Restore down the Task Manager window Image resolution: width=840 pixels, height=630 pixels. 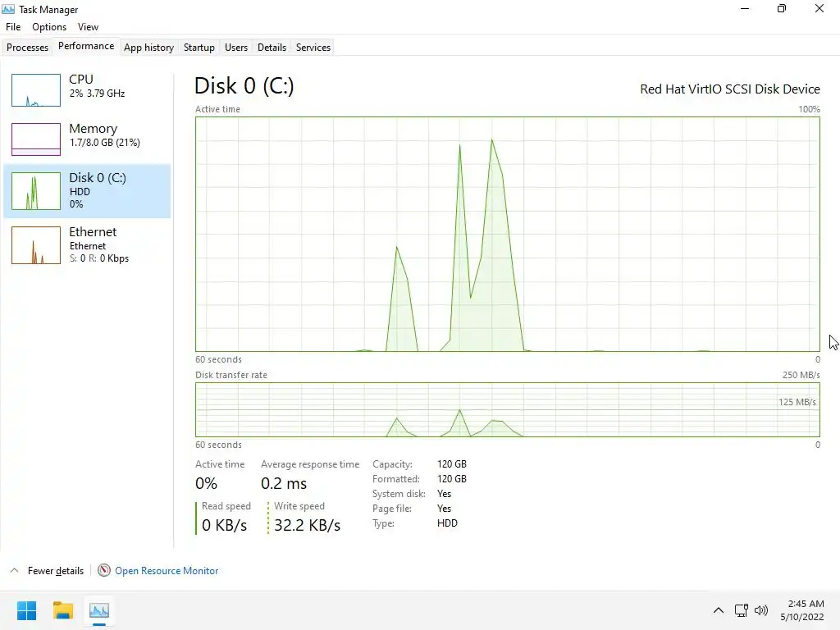(x=782, y=8)
